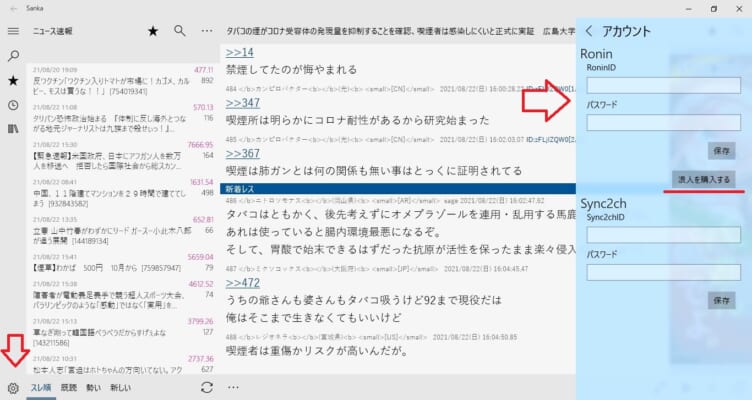Search threads using the header magnifier icon

pos(180,32)
